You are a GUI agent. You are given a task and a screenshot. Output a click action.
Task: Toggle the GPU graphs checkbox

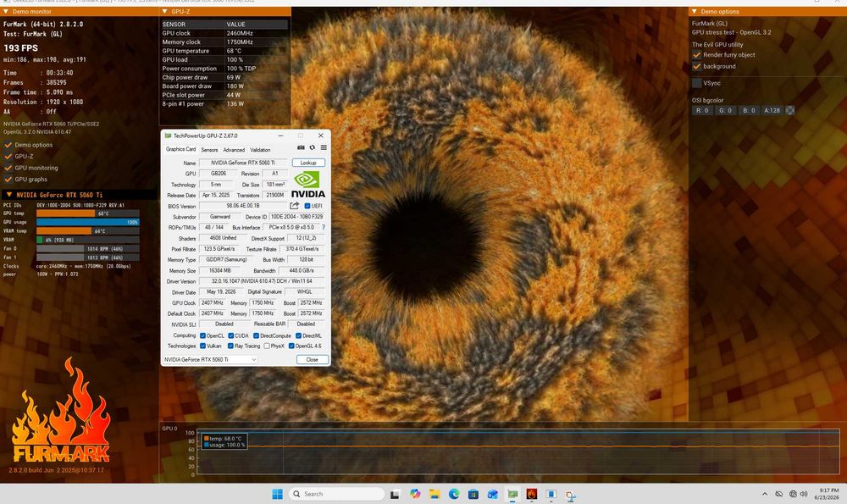pos(8,180)
